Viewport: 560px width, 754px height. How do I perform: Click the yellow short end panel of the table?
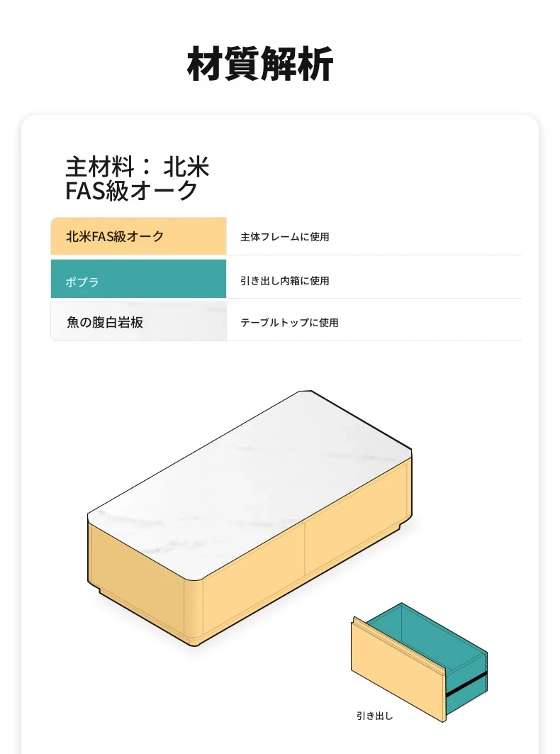point(136,577)
